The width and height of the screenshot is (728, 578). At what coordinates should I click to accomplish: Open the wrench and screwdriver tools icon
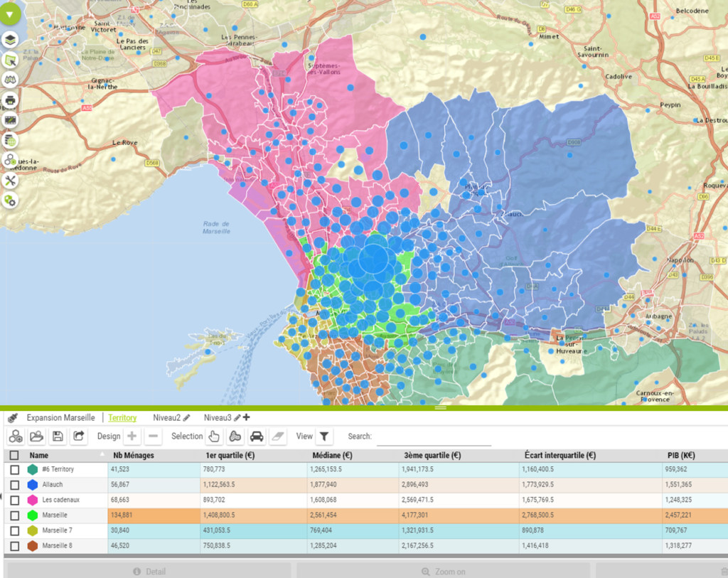click(10, 181)
